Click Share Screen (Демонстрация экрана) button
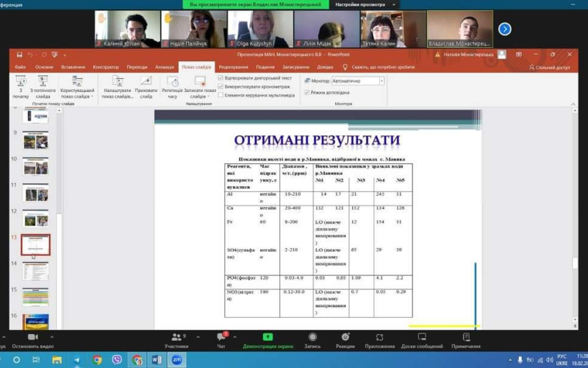This screenshot has width=588, height=368. 268,340
